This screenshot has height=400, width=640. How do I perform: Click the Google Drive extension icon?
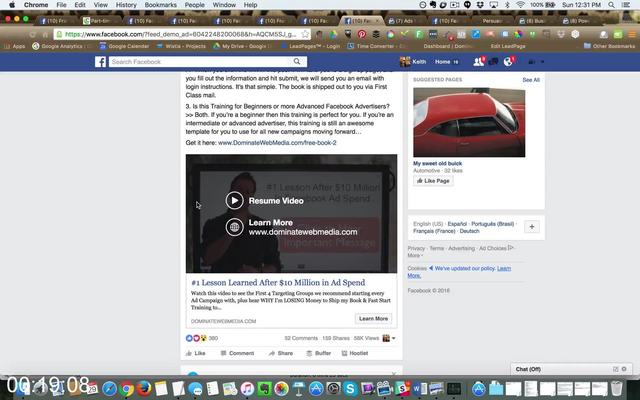click(x=333, y=34)
